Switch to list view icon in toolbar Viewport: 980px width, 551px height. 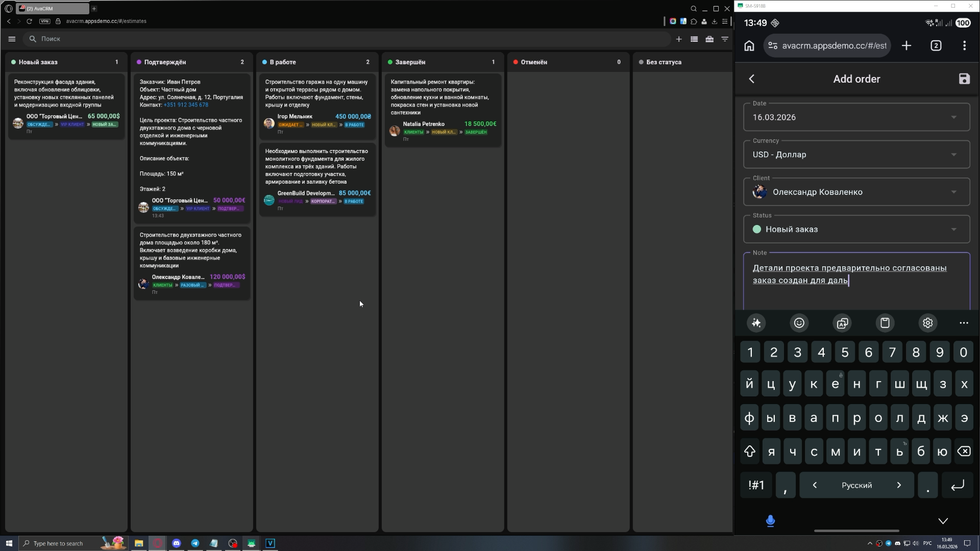pyautogui.click(x=694, y=39)
